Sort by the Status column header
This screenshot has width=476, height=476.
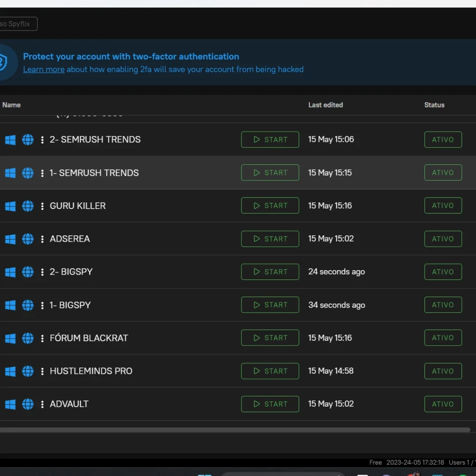434,105
